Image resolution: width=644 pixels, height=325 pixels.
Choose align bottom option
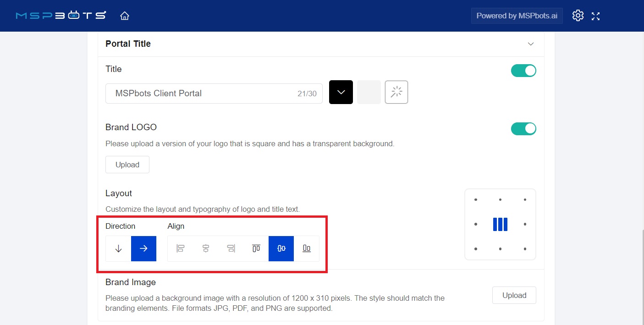tap(307, 248)
